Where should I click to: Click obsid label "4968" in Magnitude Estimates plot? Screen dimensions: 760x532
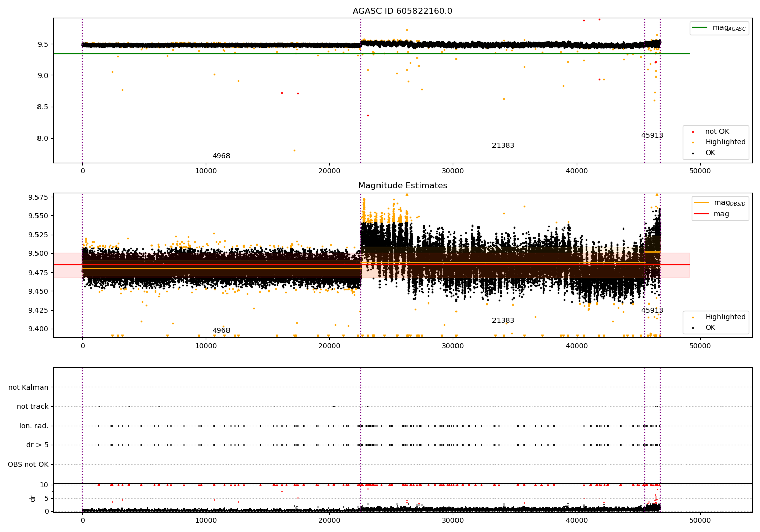pos(221,331)
